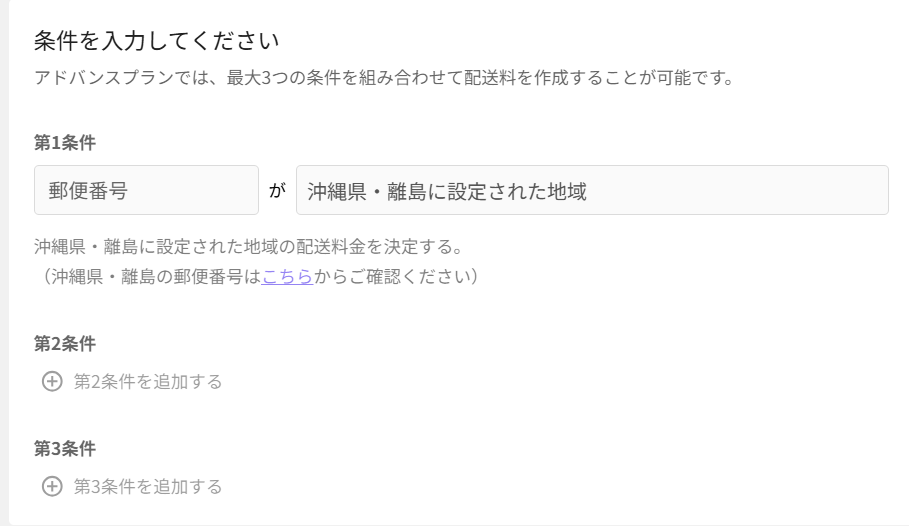Click the （沖縄県・離島の郵便番号は text before the link
This screenshot has height=526, width=909.
(x=148, y=276)
